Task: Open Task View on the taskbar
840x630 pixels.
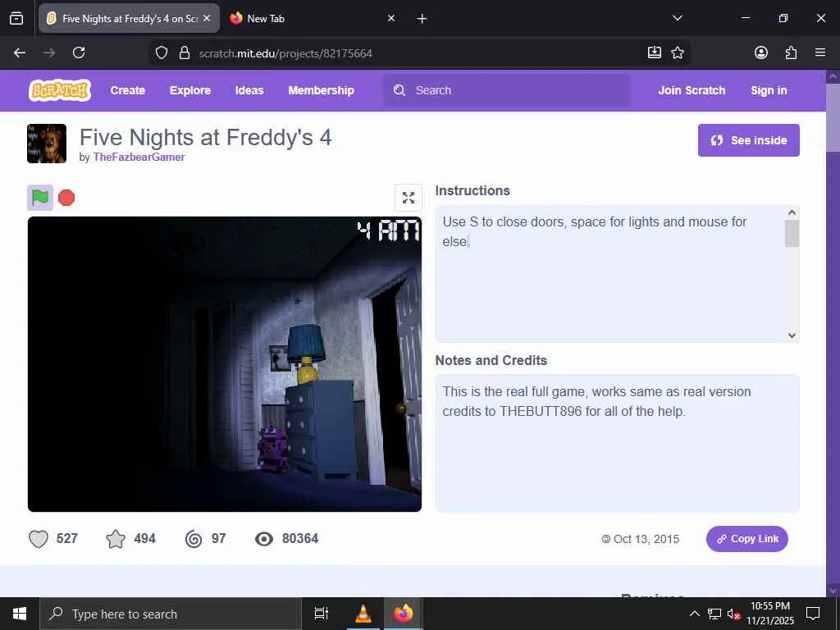Action: pyautogui.click(x=322, y=614)
